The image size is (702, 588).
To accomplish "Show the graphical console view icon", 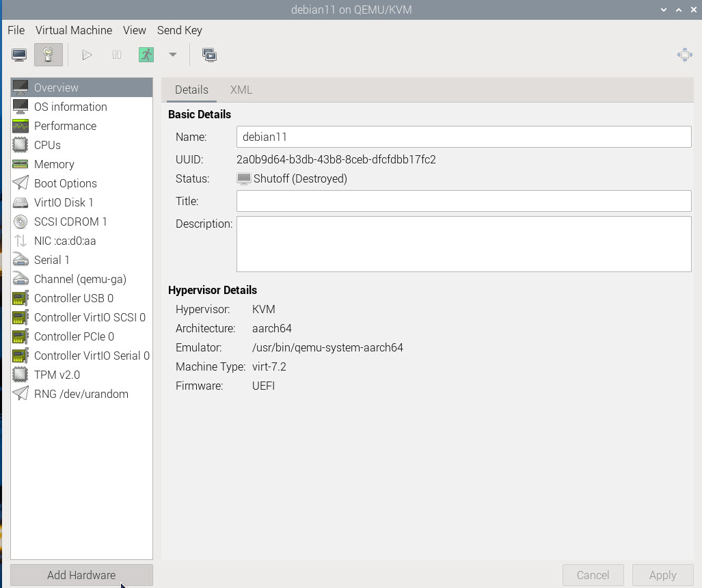I will tap(19, 55).
